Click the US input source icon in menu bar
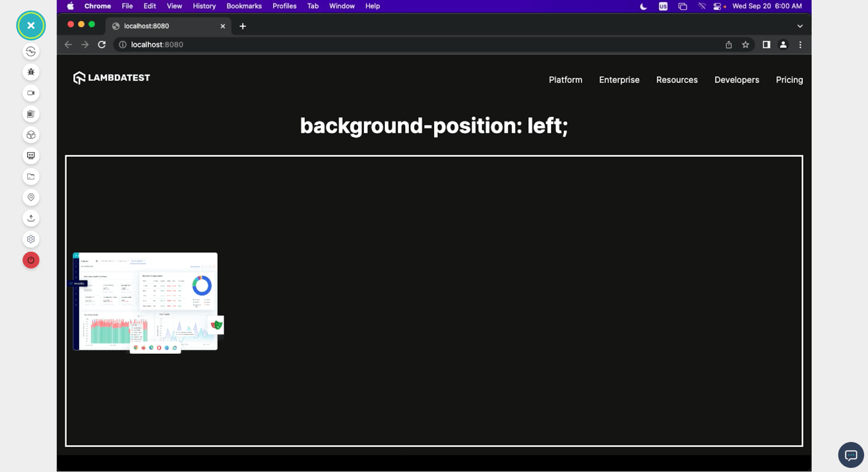 click(663, 7)
